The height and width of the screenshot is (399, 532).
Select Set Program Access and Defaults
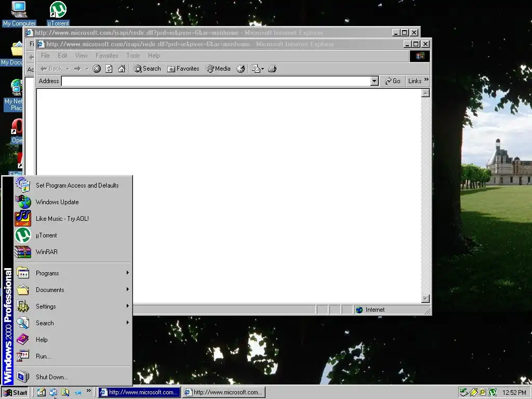73,185
